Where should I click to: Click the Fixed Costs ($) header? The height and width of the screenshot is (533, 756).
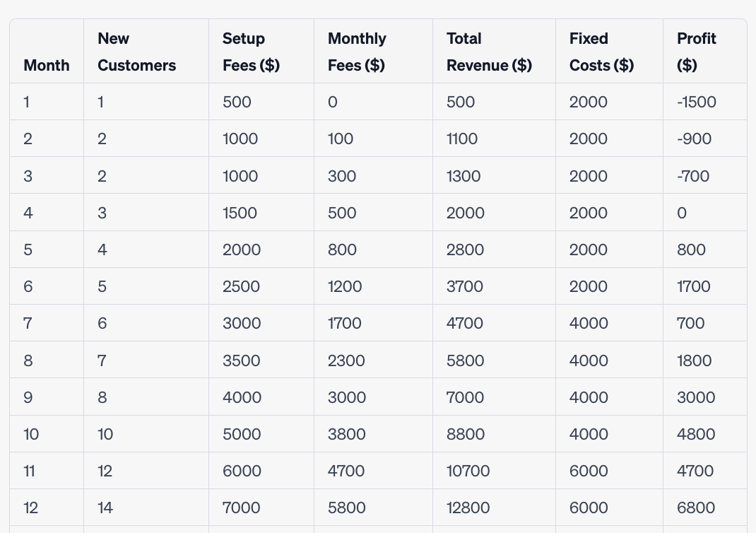(x=601, y=52)
